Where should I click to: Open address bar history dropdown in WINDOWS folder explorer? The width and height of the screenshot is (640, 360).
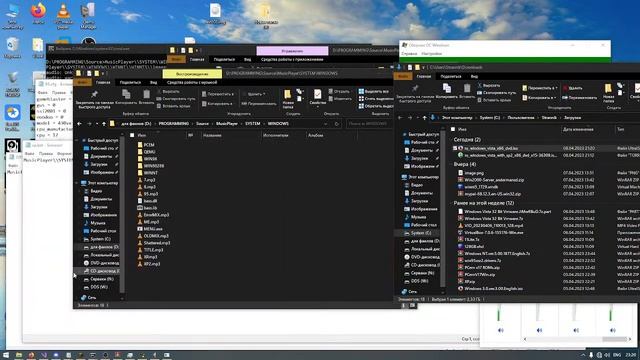[x=326, y=124]
